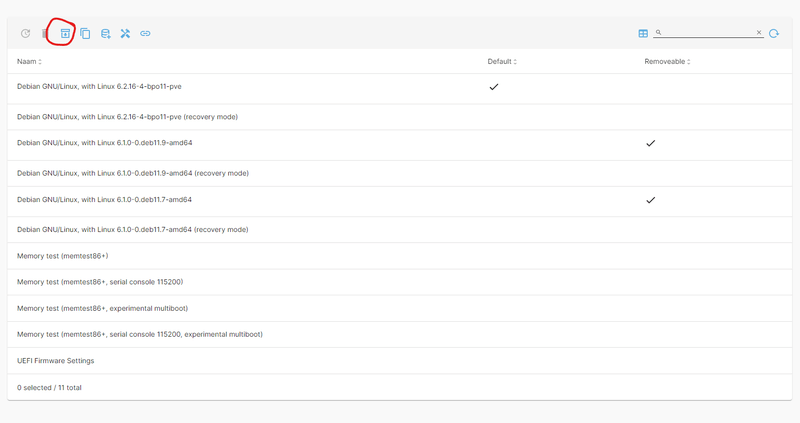The width and height of the screenshot is (800, 423).
Task: Clear the search field with the X
Action: coord(759,33)
